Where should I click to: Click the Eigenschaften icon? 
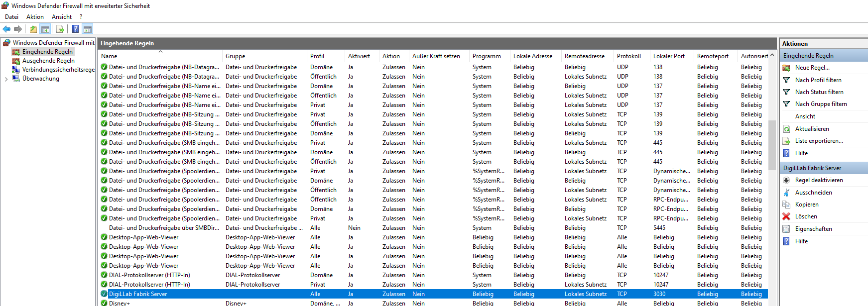point(786,229)
